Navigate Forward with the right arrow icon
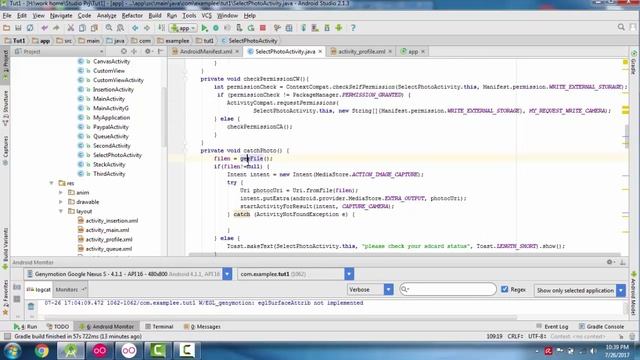 tap(147, 28)
